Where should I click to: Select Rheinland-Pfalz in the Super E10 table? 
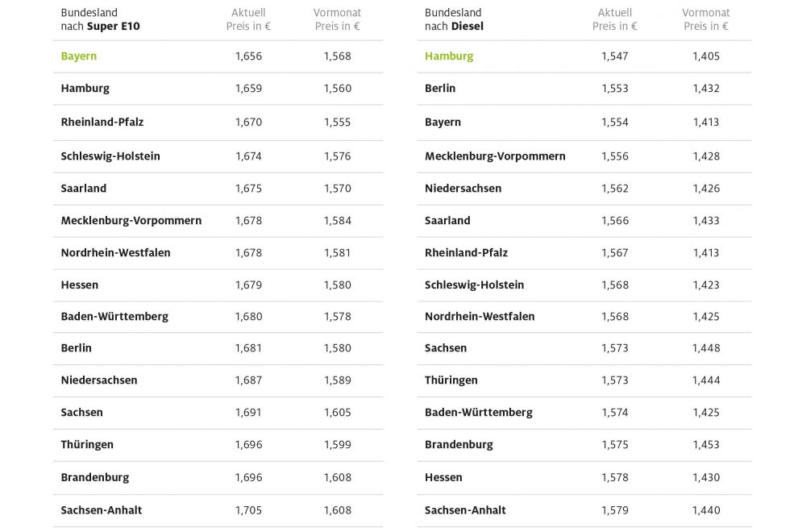[x=102, y=123]
